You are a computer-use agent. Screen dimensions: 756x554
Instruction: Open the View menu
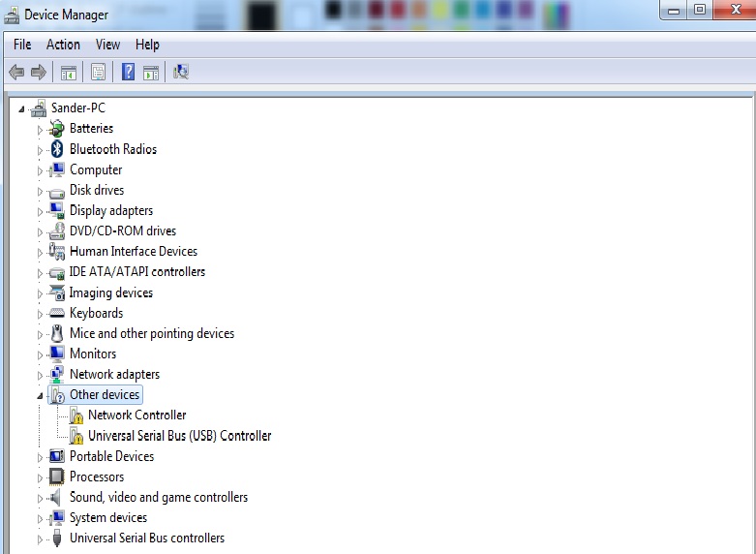tap(107, 45)
